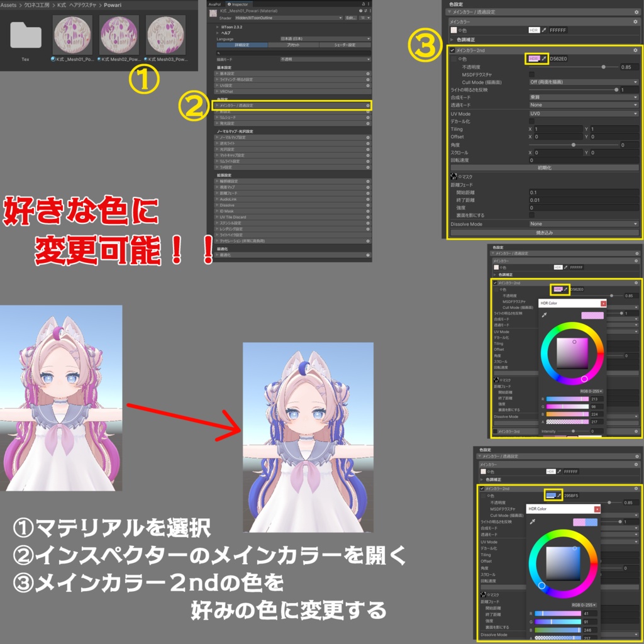Click the Edit... button beside Shader
Viewport: 644px width, 644px height.
coord(351,18)
